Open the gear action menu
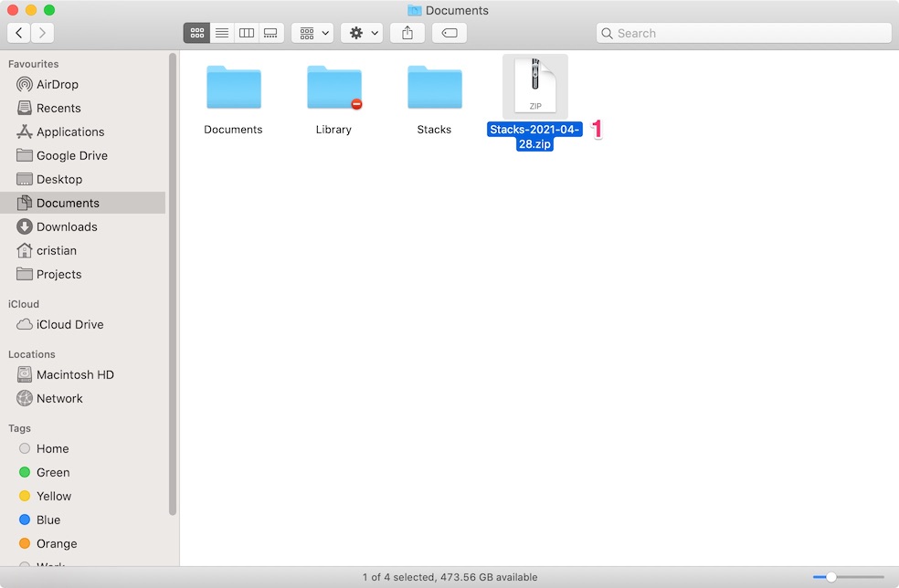The height and width of the screenshot is (588, 899). [x=363, y=33]
